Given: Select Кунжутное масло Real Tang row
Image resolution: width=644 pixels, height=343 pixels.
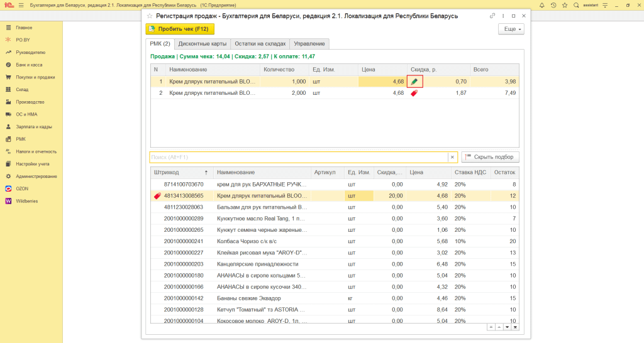Looking at the screenshot, I should (x=335, y=219).
